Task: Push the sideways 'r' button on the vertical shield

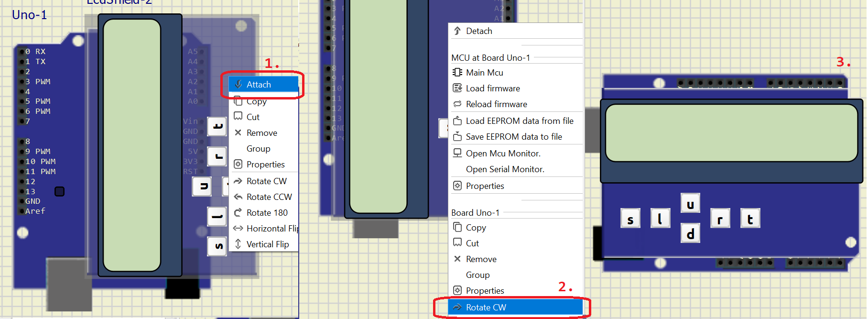Action: (x=217, y=156)
